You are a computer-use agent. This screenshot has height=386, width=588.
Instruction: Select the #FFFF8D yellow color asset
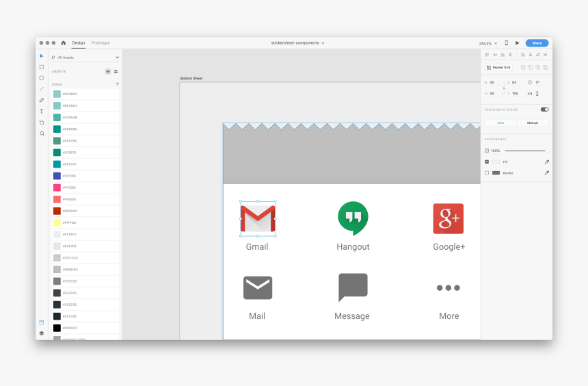[85, 222]
